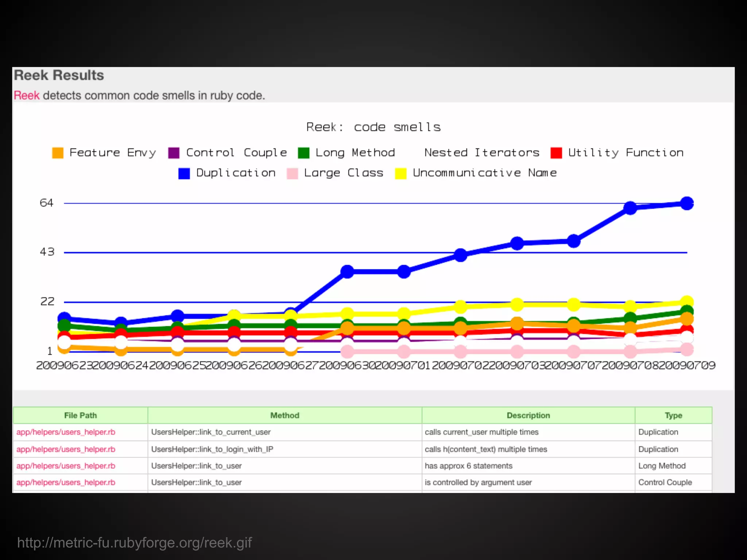
Task: Click the orange Feature Envy legend swatch
Action: [x=58, y=153]
